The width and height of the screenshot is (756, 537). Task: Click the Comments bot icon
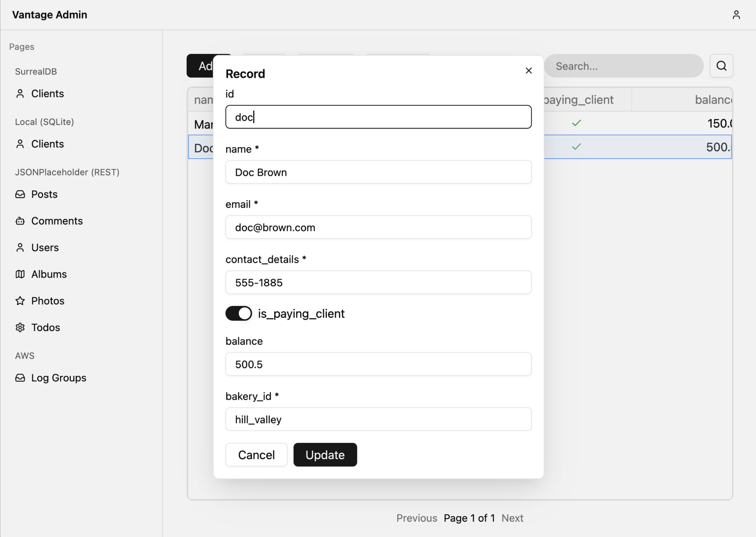click(20, 221)
